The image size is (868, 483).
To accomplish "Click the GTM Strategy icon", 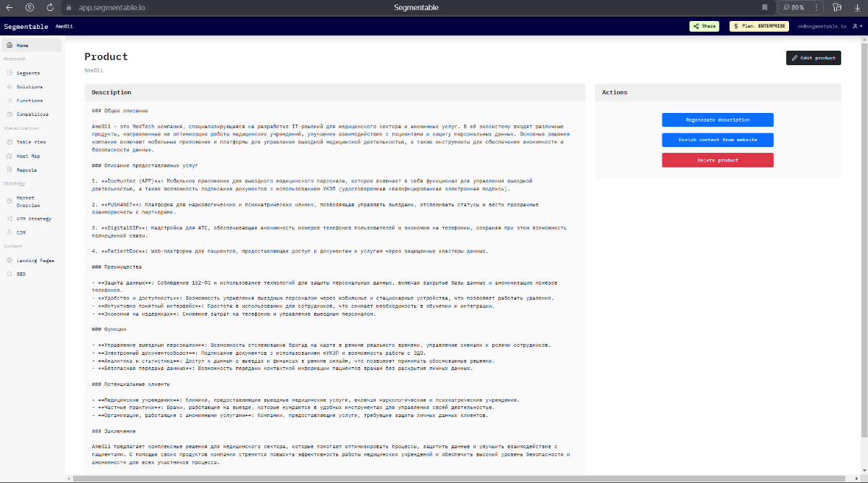I will (x=9, y=219).
